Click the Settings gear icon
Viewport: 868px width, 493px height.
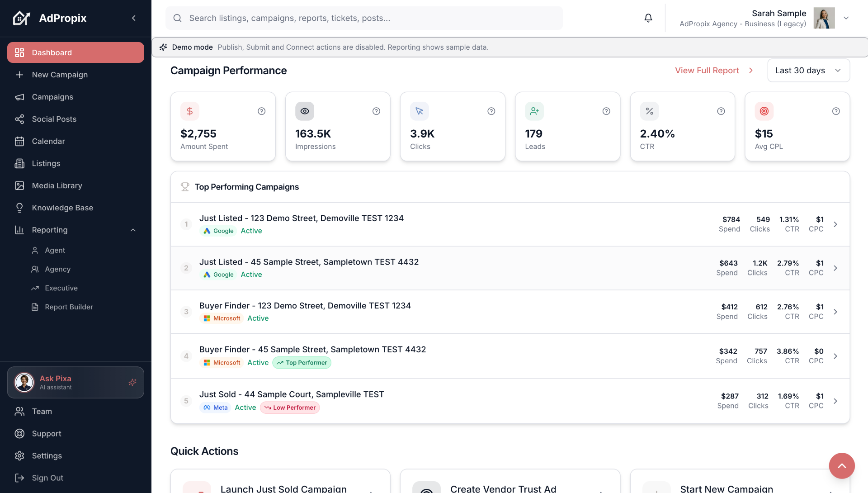(x=19, y=455)
